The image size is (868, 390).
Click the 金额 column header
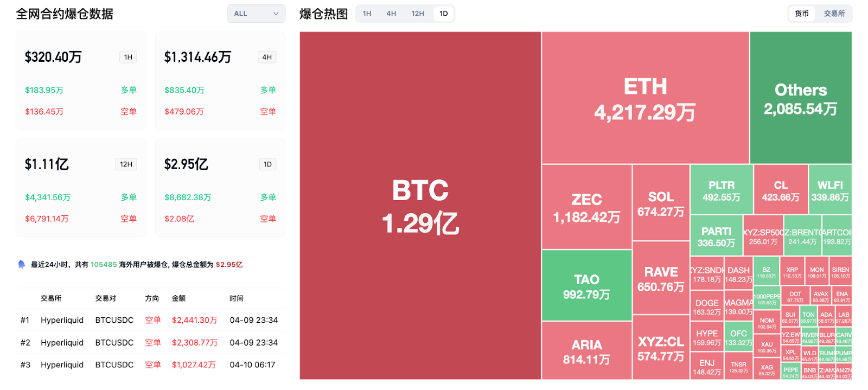(178, 298)
